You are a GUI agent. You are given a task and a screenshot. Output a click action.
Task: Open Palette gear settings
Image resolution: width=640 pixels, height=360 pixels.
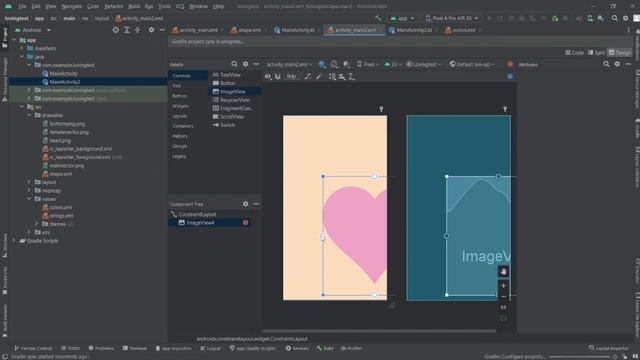click(245, 64)
